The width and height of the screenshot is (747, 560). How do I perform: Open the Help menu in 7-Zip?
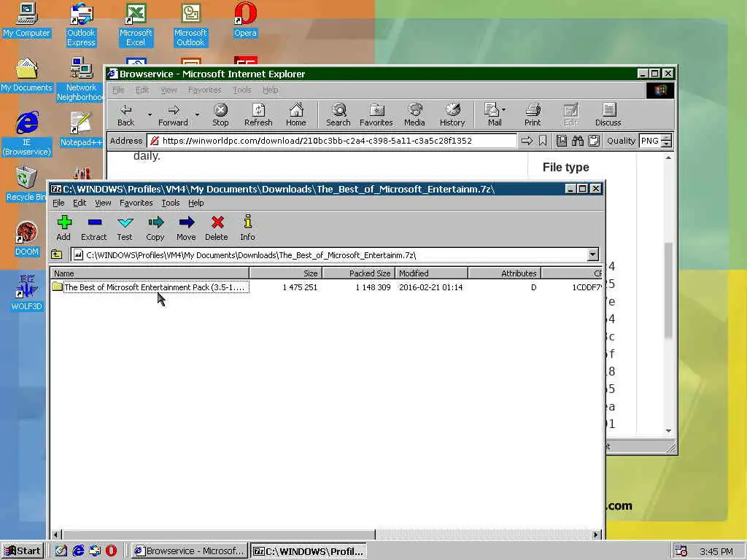[196, 203]
